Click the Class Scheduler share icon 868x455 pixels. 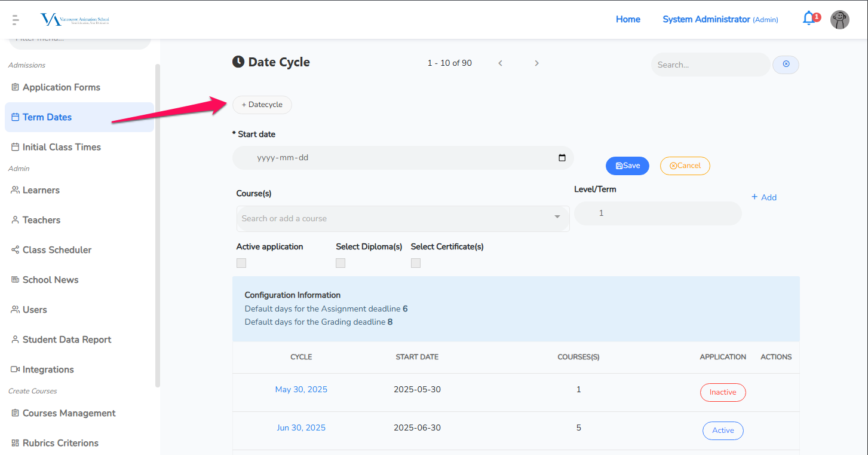16,250
